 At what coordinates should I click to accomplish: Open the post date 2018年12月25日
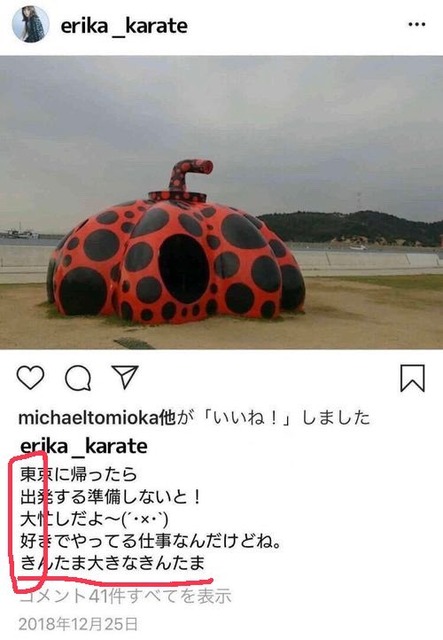pos(78,624)
